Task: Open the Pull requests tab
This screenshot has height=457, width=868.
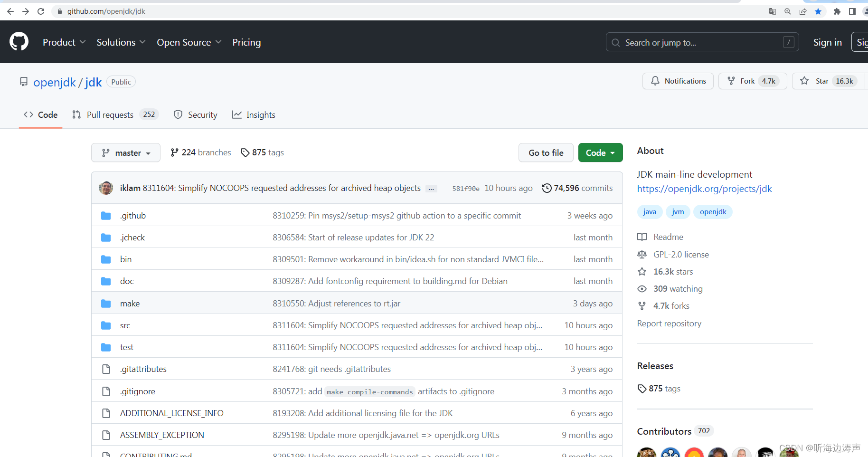Action: pos(115,115)
